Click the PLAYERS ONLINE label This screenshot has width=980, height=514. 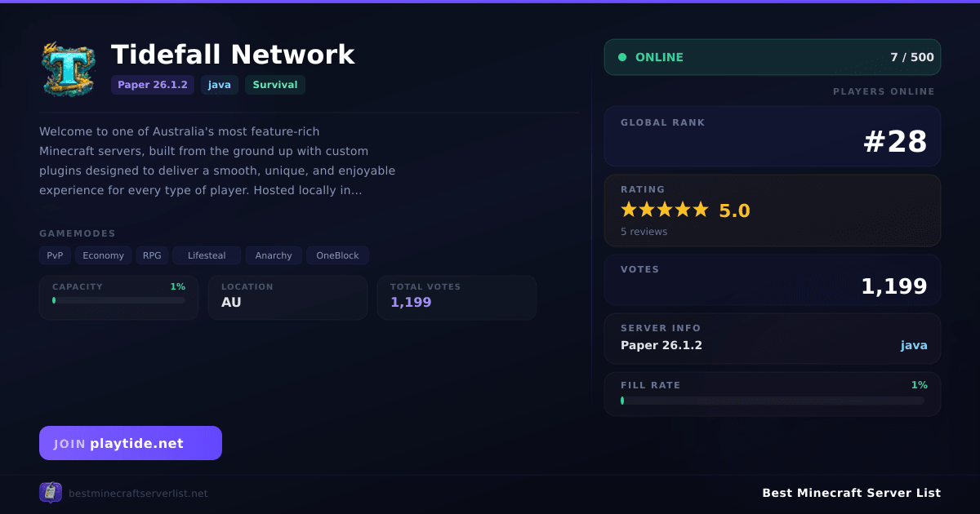(x=884, y=91)
